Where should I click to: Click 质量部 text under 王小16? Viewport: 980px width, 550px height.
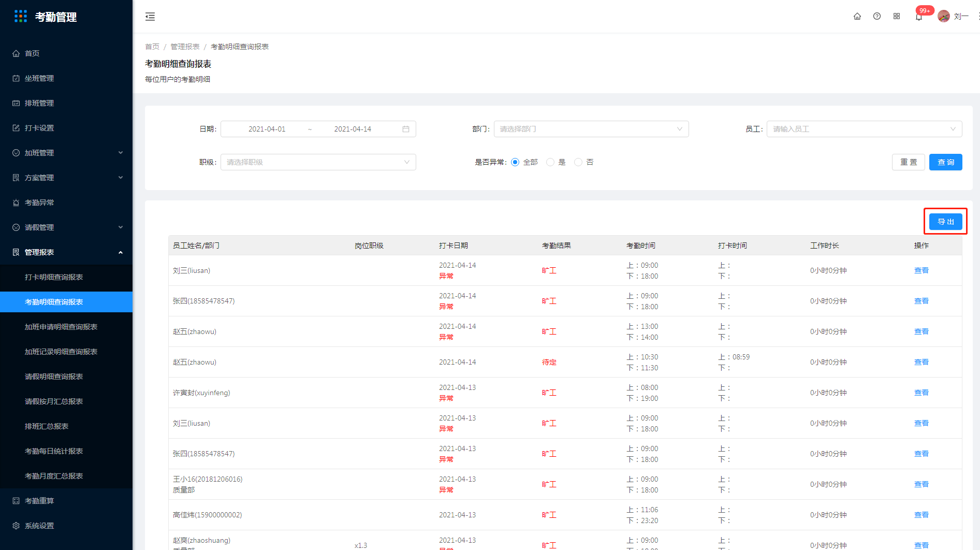coord(184,490)
